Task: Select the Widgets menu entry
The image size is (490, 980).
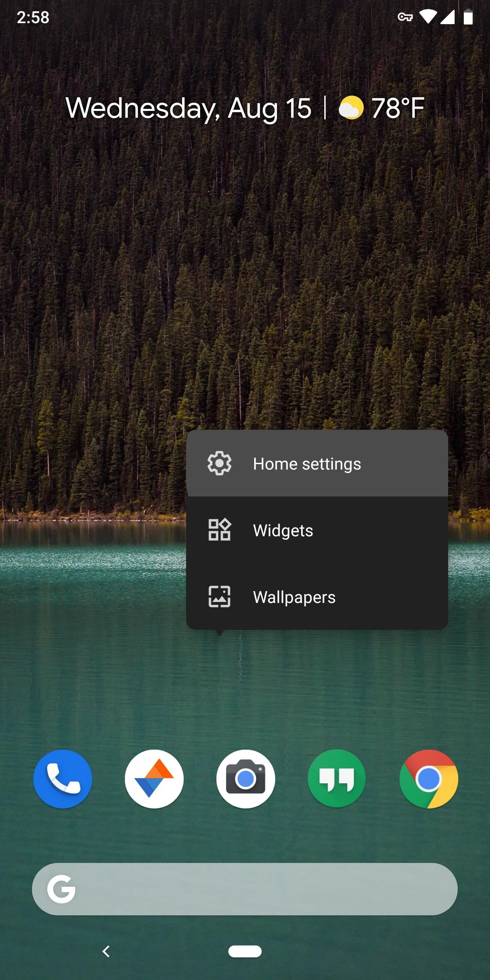Action: tap(317, 530)
